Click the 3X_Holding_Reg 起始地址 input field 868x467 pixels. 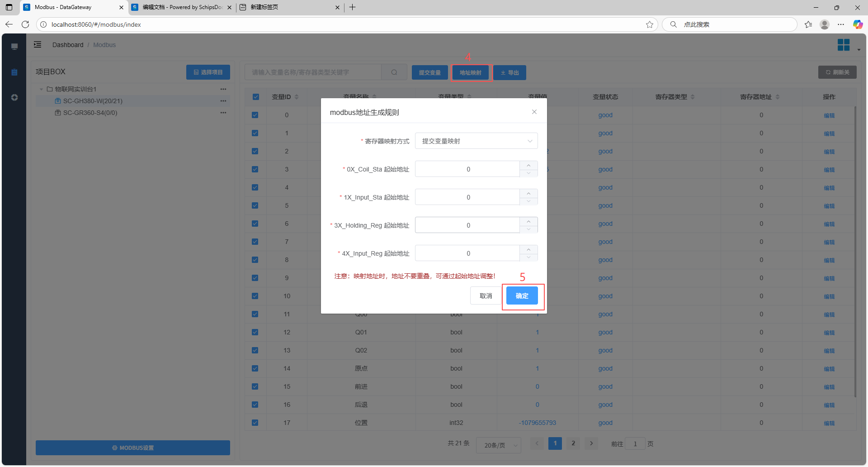coord(467,225)
